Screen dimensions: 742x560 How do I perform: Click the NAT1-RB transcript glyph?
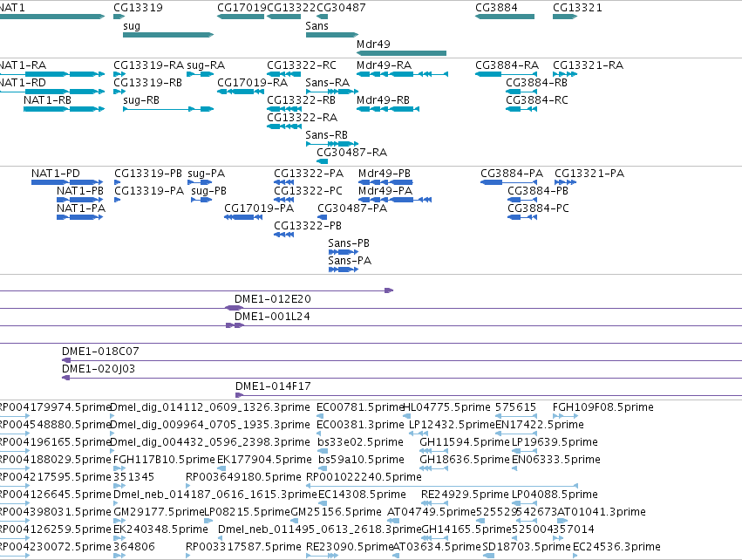[x=64, y=109]
